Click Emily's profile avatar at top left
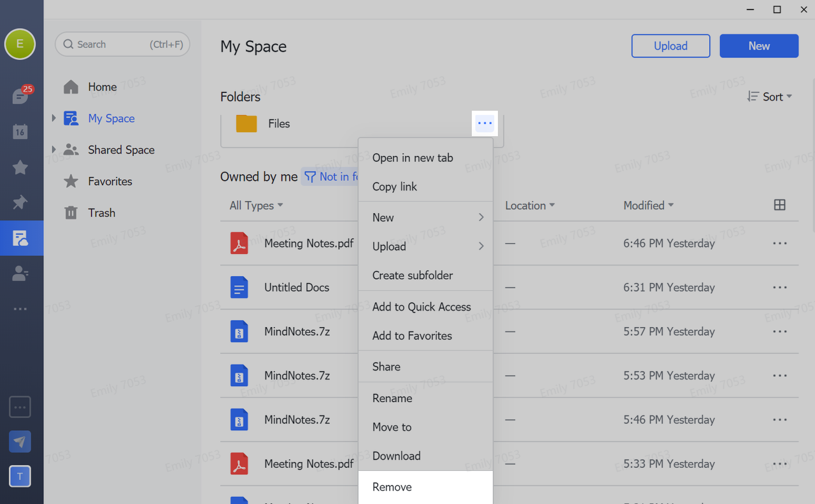Image resolution: width=815 pixels, height=504 pixels. coord(20,45)
